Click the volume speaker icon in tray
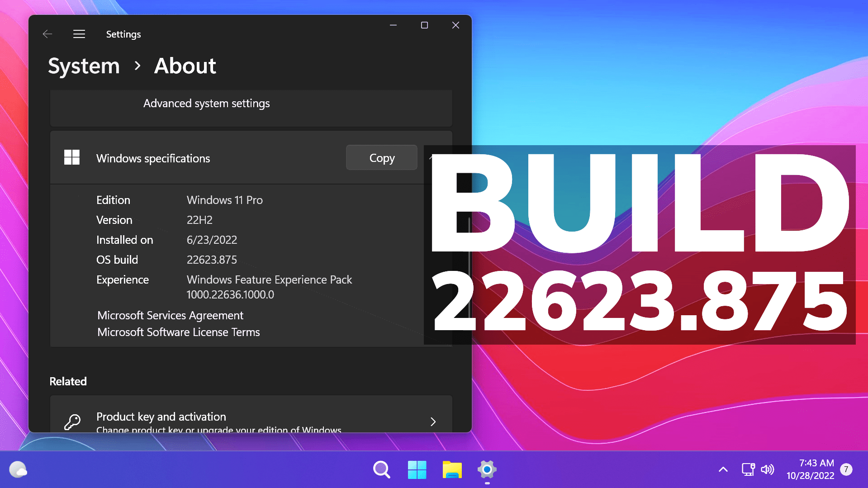This screenshot has height=488, width=868. click(768, 469)
